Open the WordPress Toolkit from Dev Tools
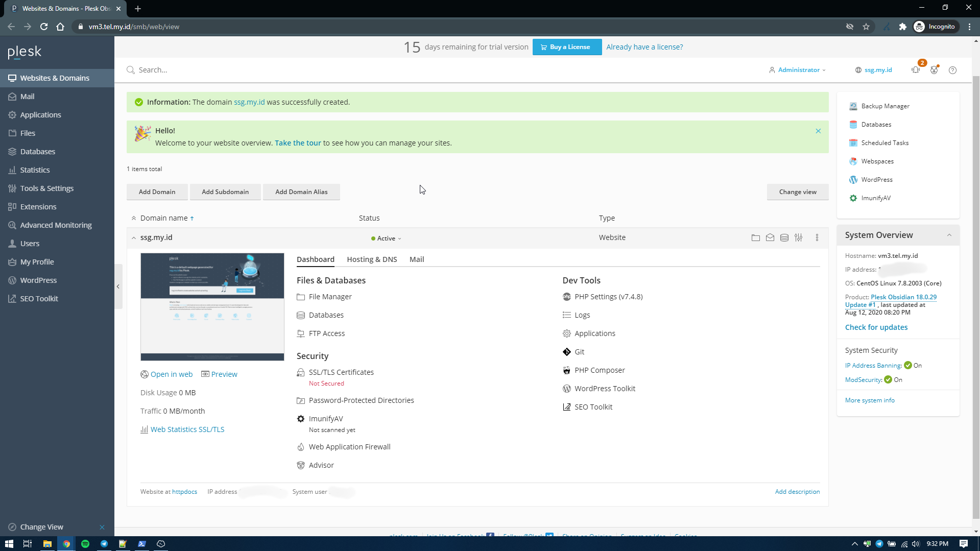The width and height of the screenshot is (980, 551). tap(605, 388)
